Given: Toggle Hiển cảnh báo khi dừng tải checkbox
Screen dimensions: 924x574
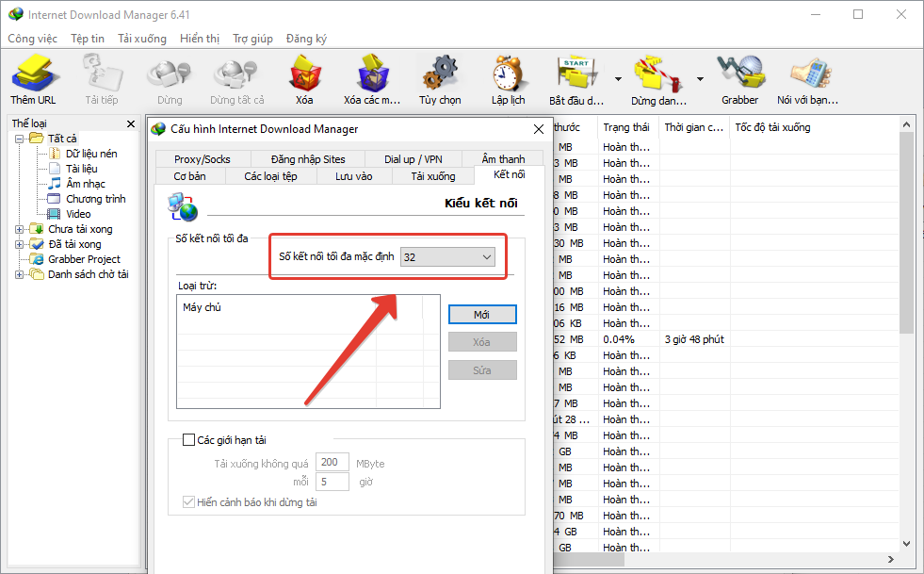Looking at the screenshot, I should coord(188,502).
